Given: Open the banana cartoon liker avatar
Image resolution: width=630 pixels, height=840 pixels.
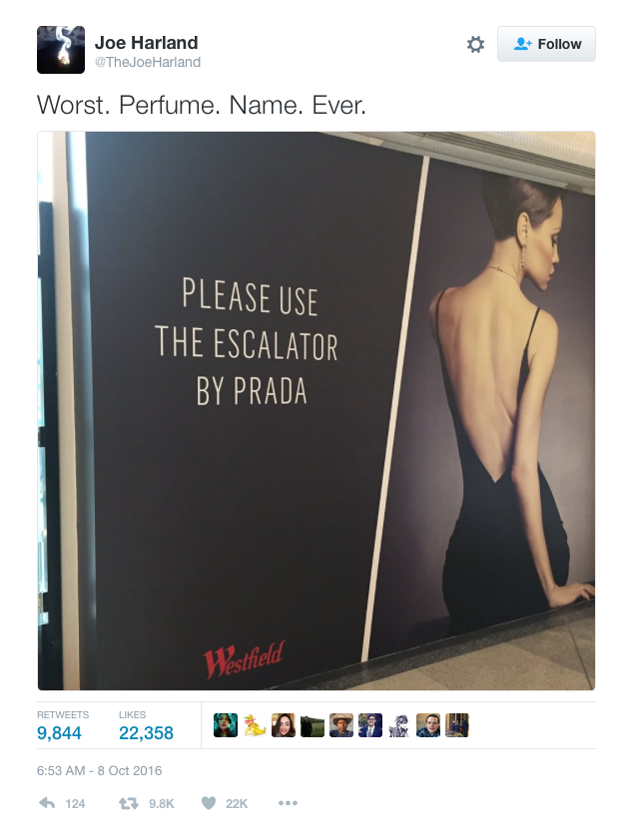Looking at the screenshot, I should tap(255, 725).
